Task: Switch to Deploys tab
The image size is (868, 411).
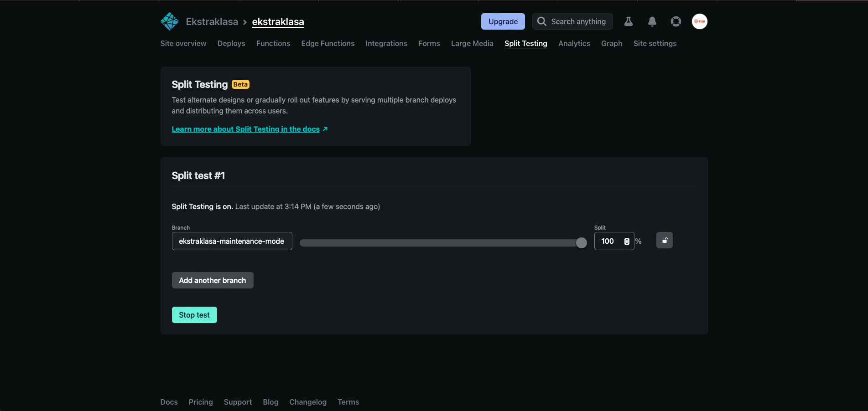Action: pyautogui.click(x=231, y=43)
